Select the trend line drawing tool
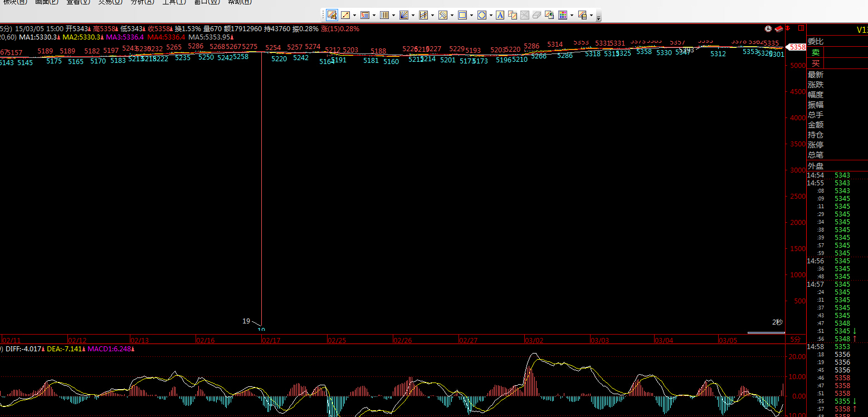 [345, 15]
